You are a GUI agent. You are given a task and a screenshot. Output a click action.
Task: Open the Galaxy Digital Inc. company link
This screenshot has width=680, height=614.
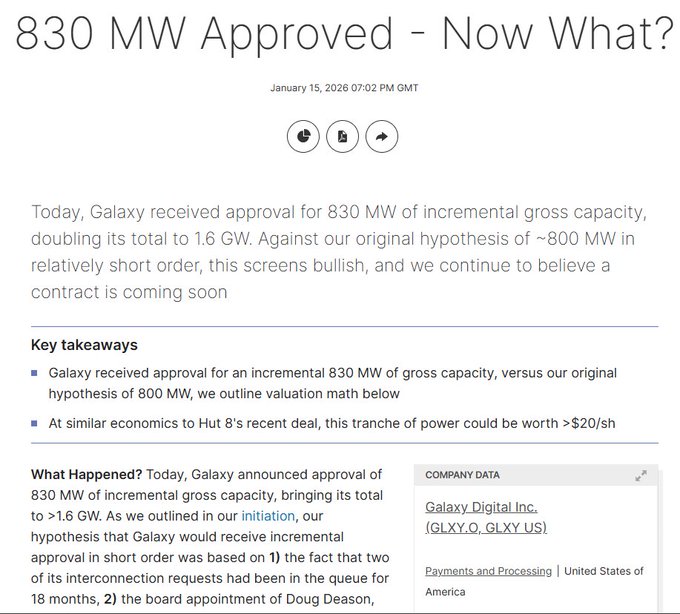click(x=481, y=508)
